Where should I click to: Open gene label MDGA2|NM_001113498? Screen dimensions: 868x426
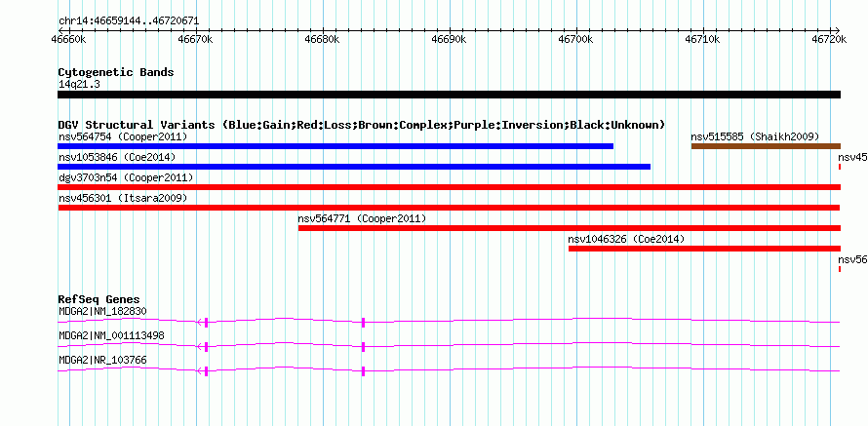click(111, 335)
